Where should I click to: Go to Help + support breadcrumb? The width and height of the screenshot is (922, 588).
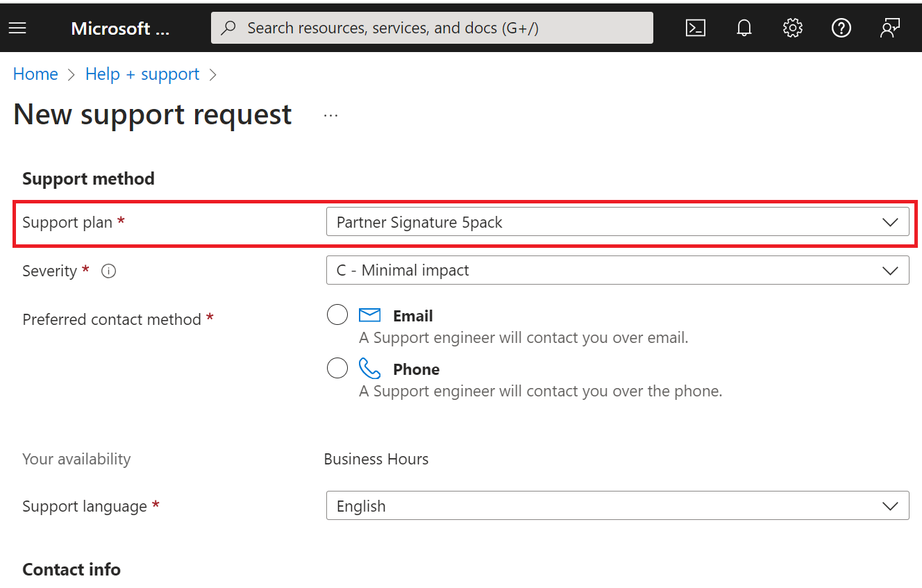[142, 74]
